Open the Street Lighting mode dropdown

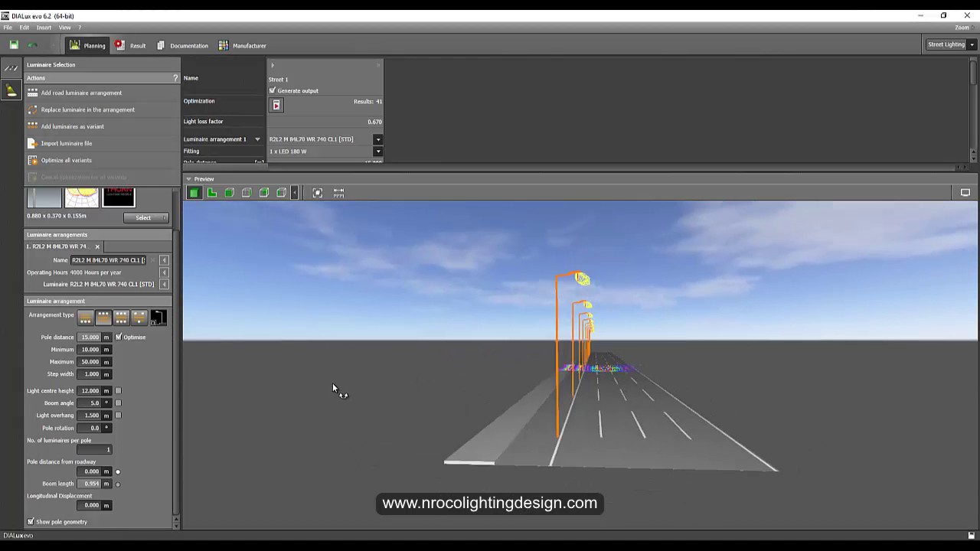(x=972, y=44)
